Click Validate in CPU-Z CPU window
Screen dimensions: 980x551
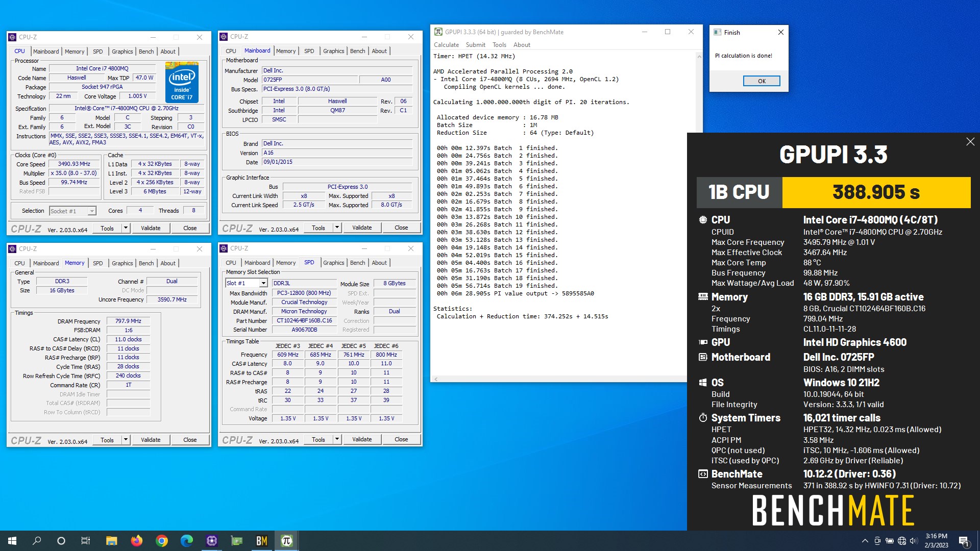coord(151,228)
